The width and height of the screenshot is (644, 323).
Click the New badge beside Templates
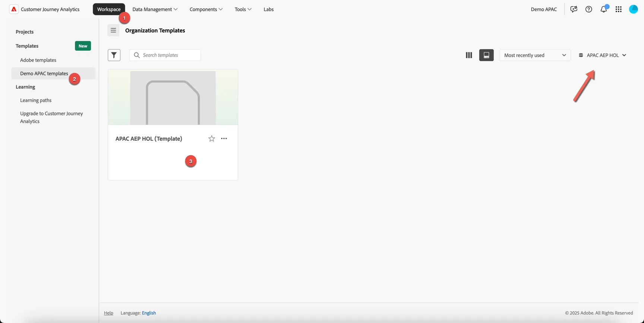pos(83,46)
